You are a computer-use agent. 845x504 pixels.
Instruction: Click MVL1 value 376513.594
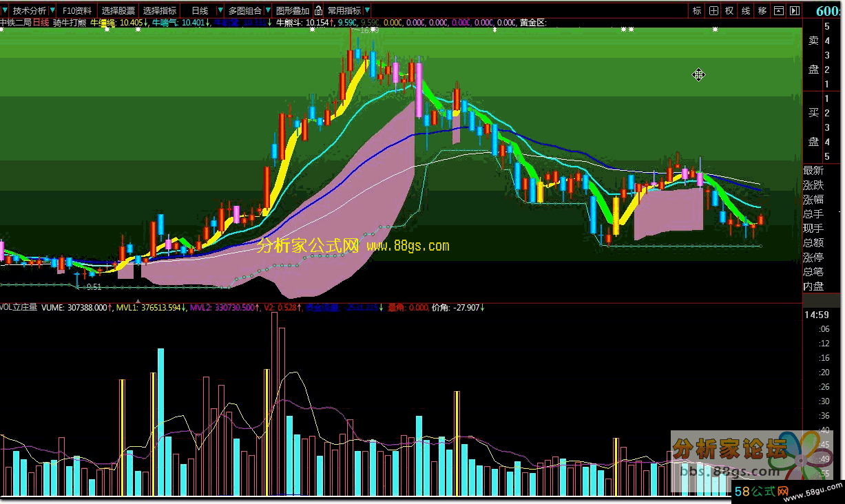tap(161, 307)
